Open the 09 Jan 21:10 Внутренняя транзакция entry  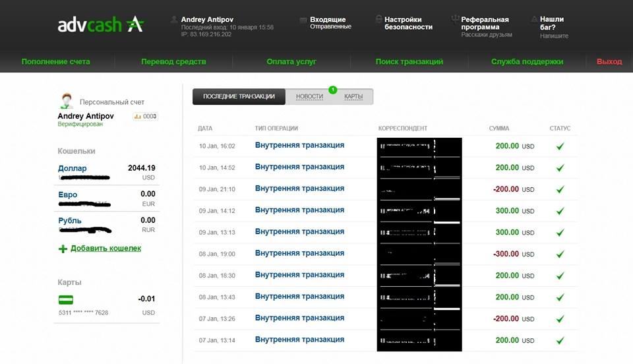299,189
